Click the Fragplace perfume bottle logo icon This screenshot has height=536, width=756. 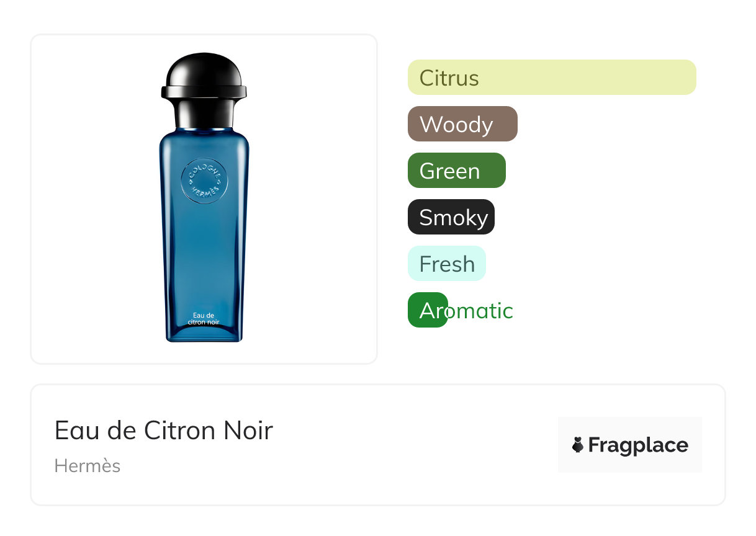pyautogui.click(x=578, y=445)
